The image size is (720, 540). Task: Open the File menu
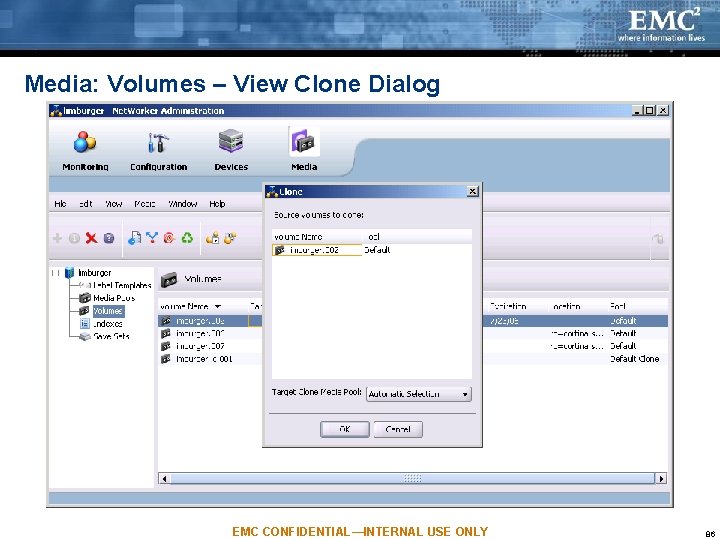coord(60,204)
